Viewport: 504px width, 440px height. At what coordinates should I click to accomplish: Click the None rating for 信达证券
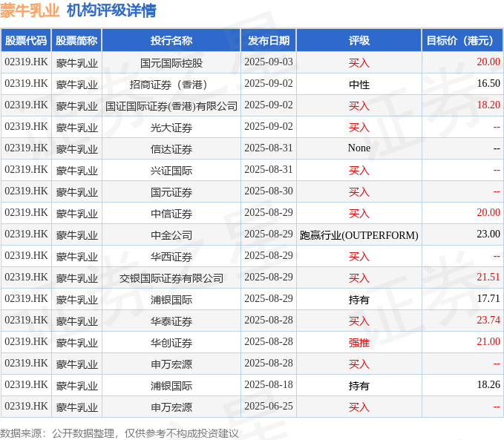pyautogui.click(x=359, y=148)
